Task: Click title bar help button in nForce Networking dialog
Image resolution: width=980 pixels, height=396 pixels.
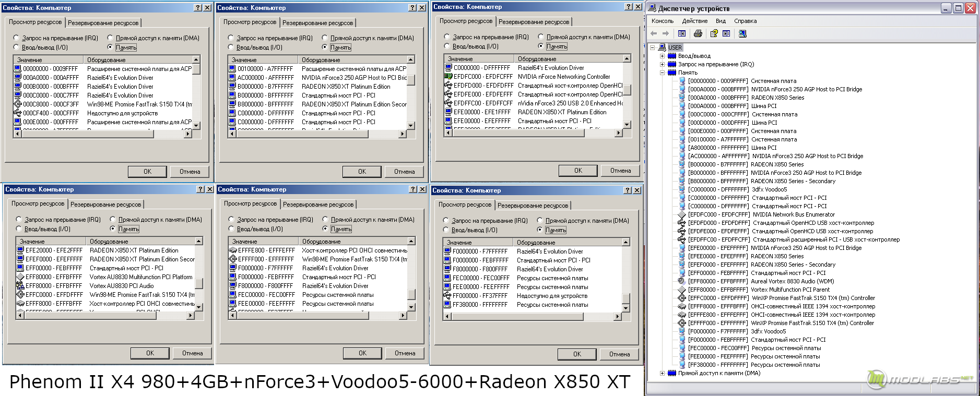Action: point(628,7)
